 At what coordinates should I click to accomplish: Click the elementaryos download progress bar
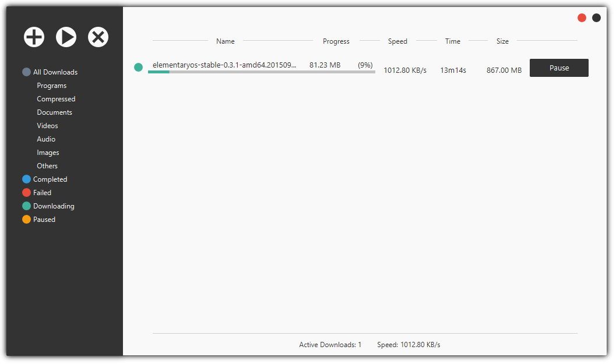(x=261, y=72)
